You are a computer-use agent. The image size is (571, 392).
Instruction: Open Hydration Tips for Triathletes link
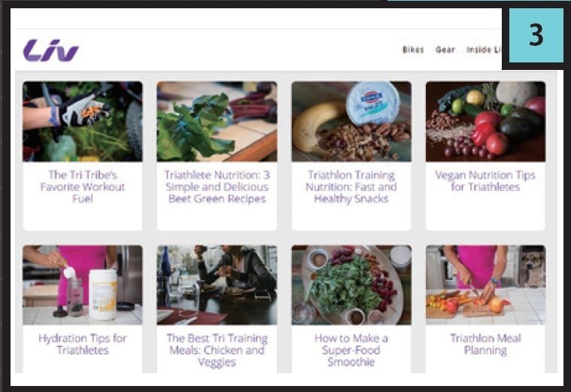(x=83, y=345)
